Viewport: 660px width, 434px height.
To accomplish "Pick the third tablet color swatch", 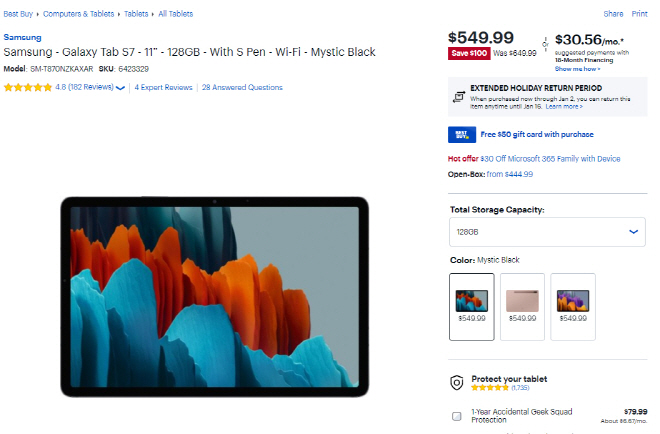I will coord(573,307).
